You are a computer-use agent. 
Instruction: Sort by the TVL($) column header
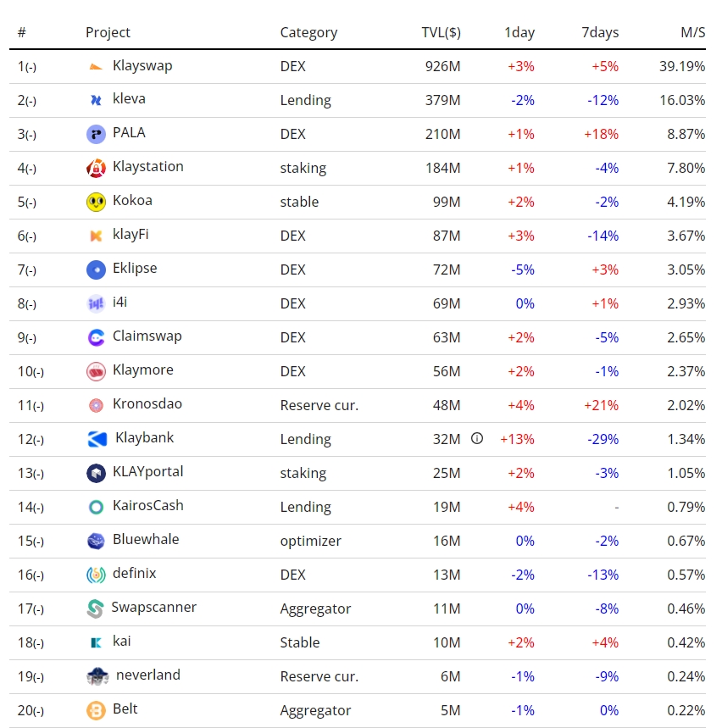click(441, 33)
